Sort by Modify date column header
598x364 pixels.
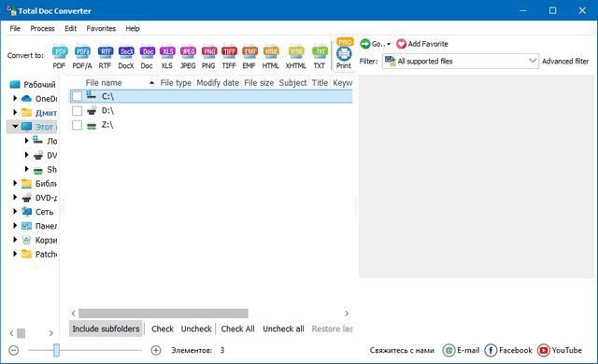218,83
